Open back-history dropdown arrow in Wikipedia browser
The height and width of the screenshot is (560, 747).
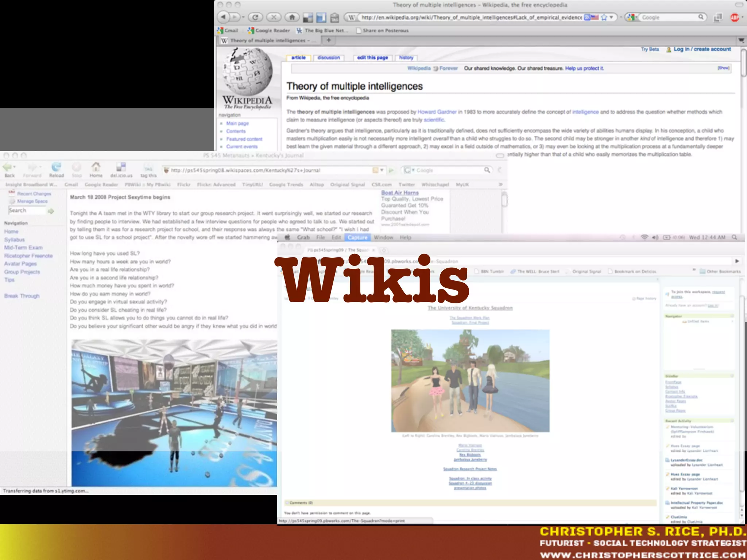pyautogui.click(x=243, y=17)
